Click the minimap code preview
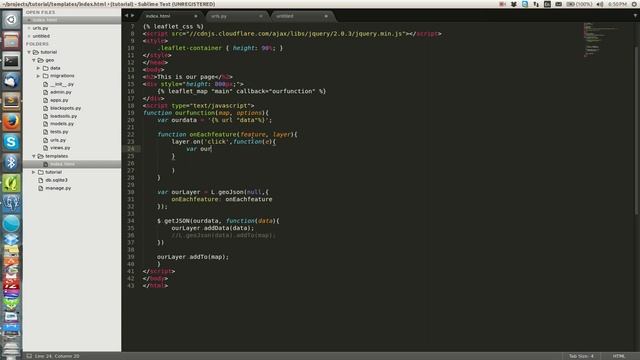640x360 pixels. (600, 40)
